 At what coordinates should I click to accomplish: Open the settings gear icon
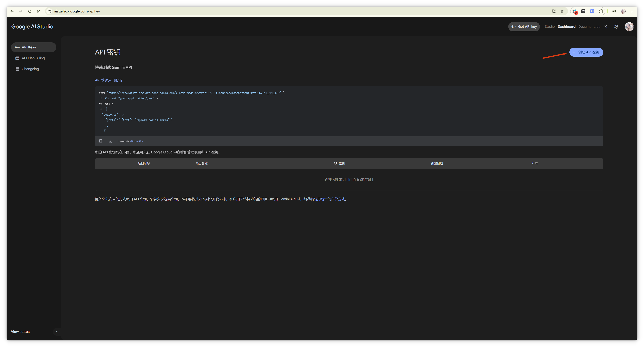click(616, 26)
